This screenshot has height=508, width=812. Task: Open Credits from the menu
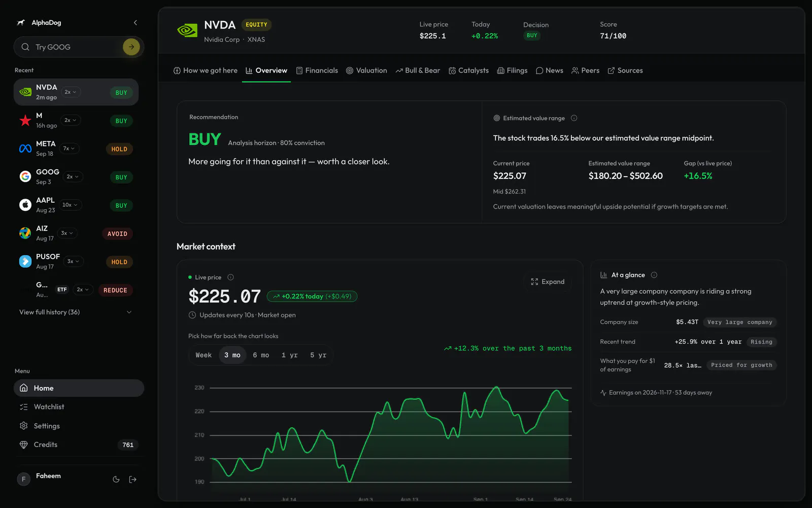click(x=79, y=444)
